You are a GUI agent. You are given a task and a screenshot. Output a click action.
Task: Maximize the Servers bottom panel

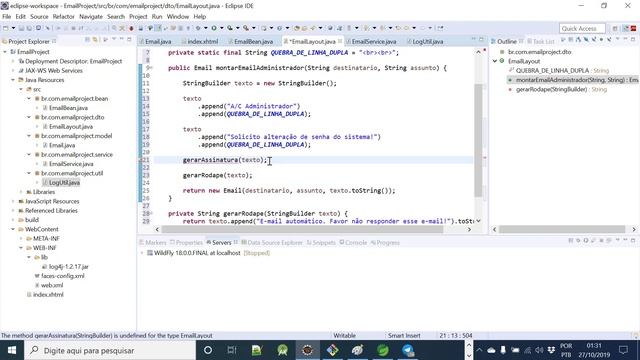click(x=633, y=241)
